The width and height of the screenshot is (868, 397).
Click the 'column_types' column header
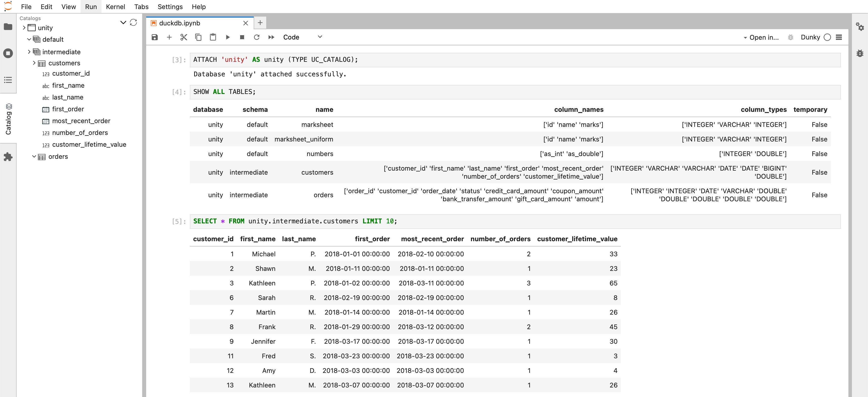click(x=764, y=110)
